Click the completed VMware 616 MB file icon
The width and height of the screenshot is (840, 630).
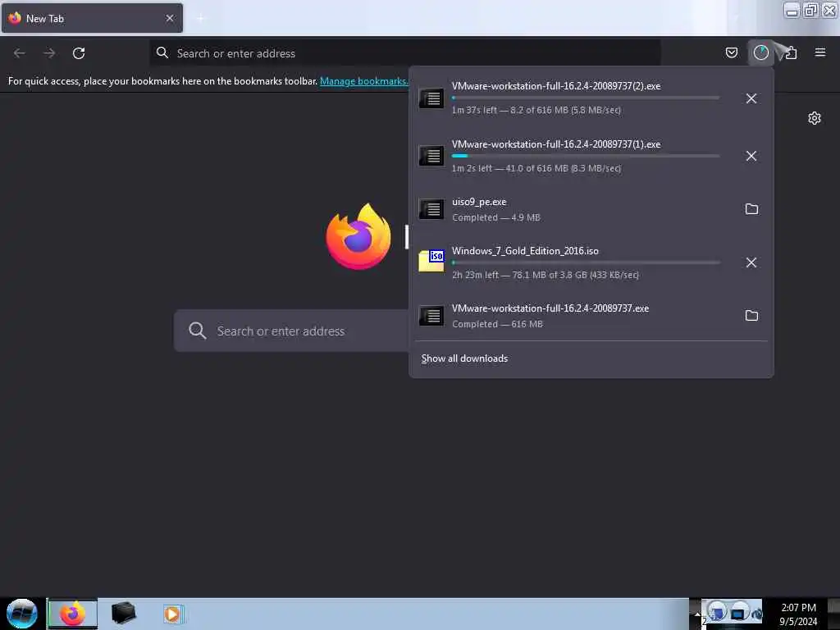(431, 316)
